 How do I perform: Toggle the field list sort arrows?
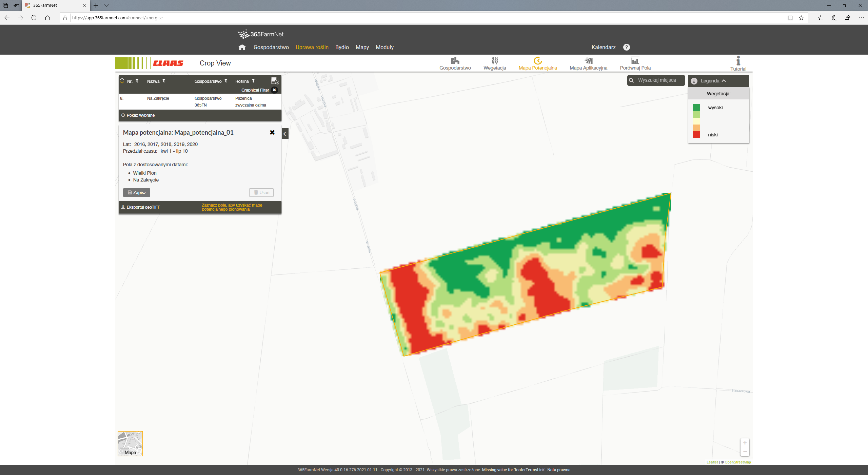[x=122, y=81]
